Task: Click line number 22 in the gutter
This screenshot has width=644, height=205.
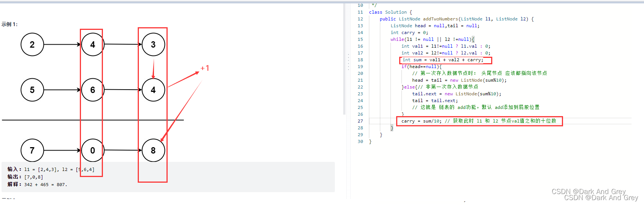Action: click(x=360, y=87)
